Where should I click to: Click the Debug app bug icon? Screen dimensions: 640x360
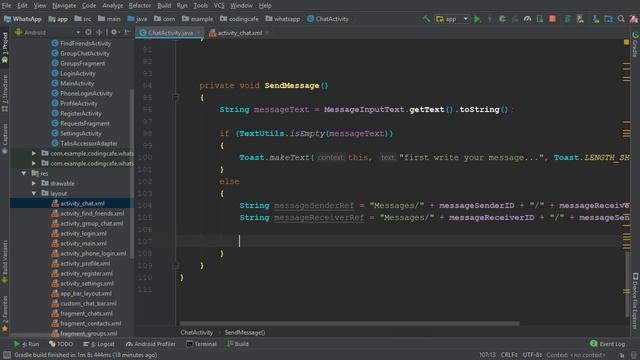tap(502, 19)
